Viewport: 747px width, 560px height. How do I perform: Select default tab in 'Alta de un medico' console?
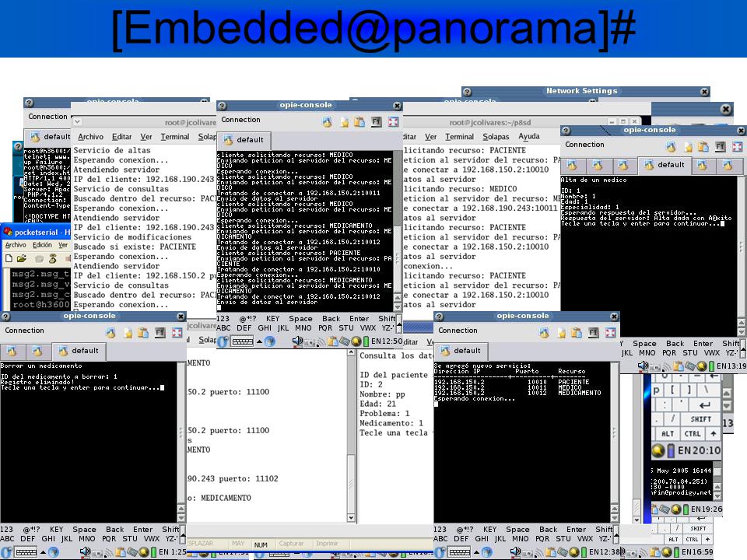click(664, 165)
